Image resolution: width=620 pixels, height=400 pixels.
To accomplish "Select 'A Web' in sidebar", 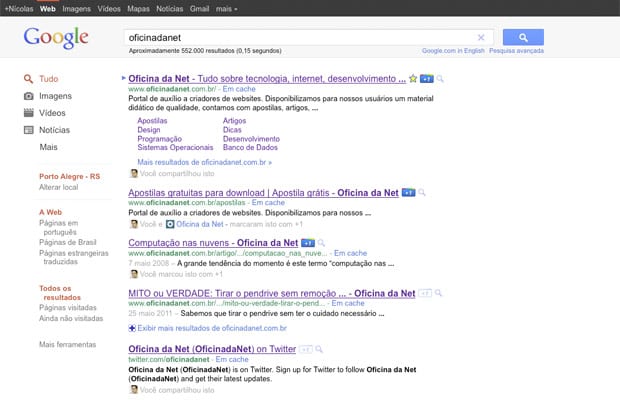I will (x=50, y=212).
